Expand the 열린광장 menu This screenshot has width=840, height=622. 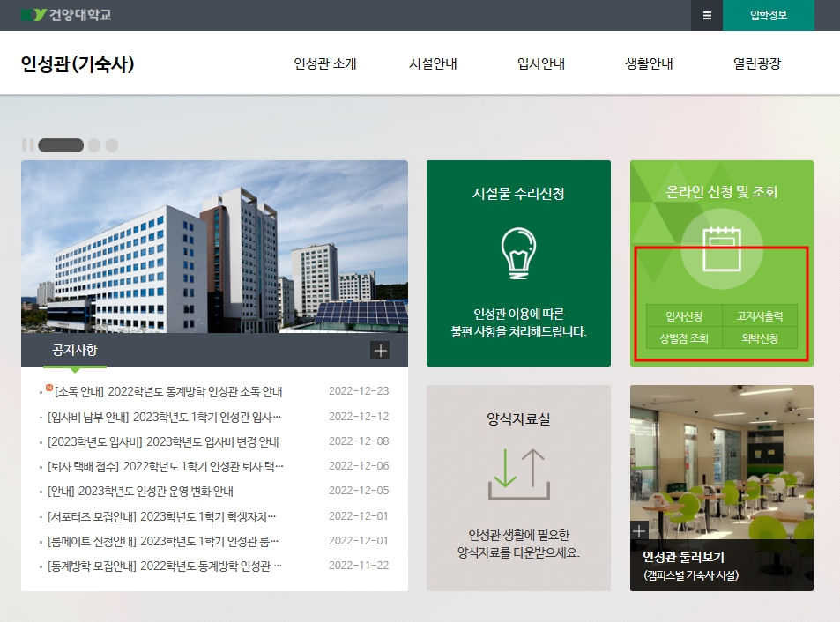757,63
